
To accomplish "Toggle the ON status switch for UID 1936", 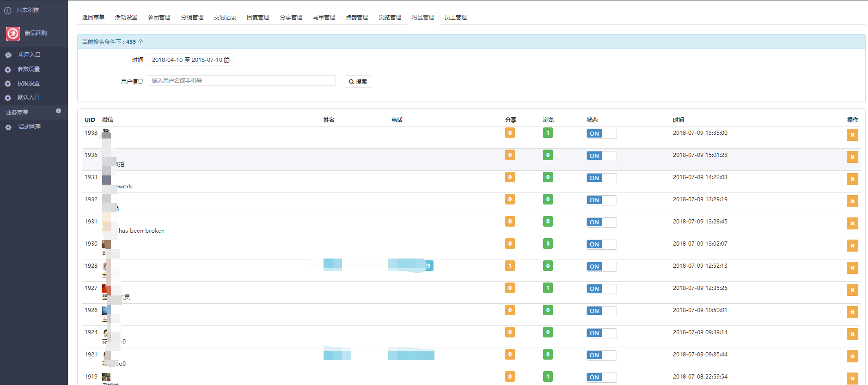I will pos(601,156).
